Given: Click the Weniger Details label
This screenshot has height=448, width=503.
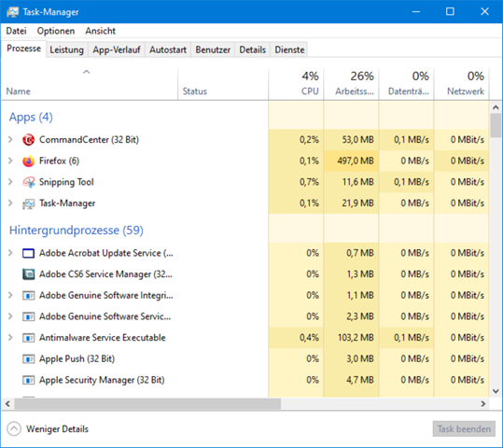Looking at the screenshot, I should (57, 429).
